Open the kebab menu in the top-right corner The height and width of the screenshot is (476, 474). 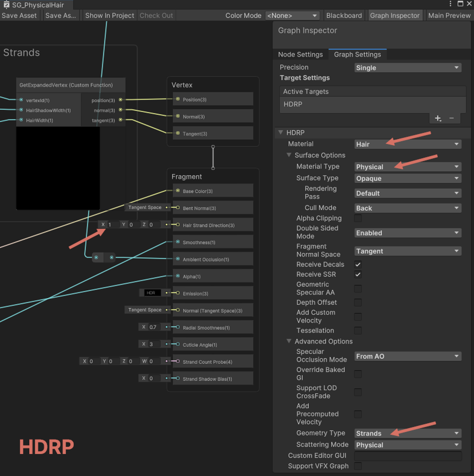click(451, 4)
